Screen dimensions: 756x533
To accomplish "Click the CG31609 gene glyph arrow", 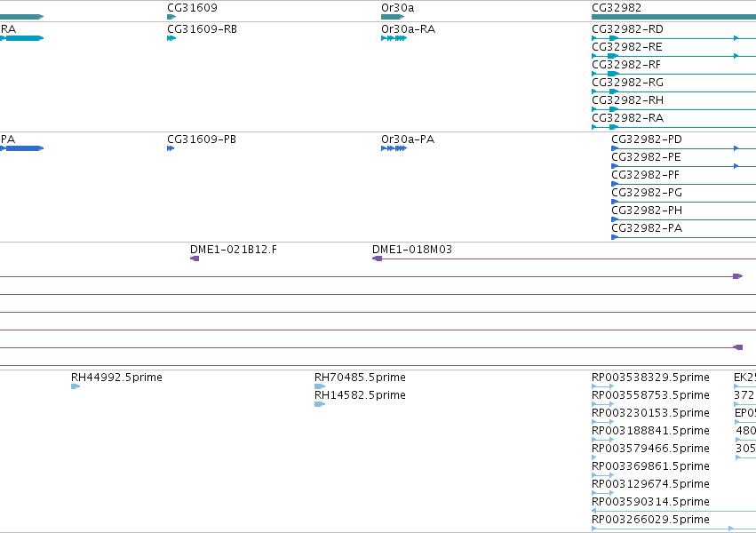I will (171, 17).
